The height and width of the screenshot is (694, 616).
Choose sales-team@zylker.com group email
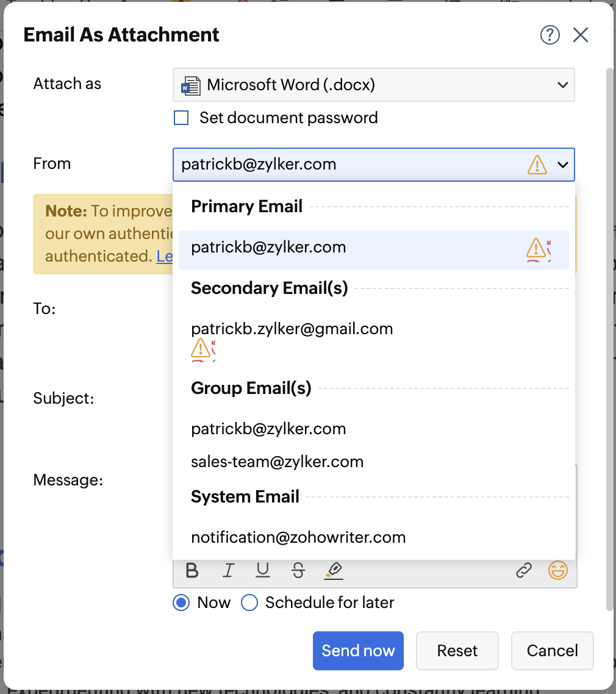tap(278, 462)
